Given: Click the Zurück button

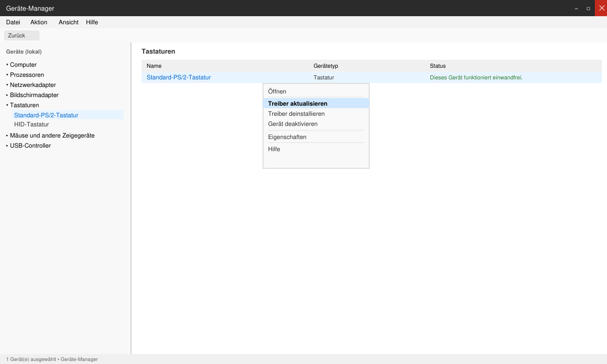Looking at the screenshot, I should coord(22,35).
